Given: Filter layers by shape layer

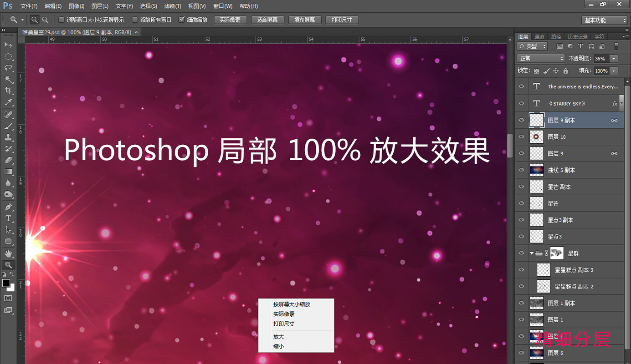Looking at the screenshot, I should [591, 46].
